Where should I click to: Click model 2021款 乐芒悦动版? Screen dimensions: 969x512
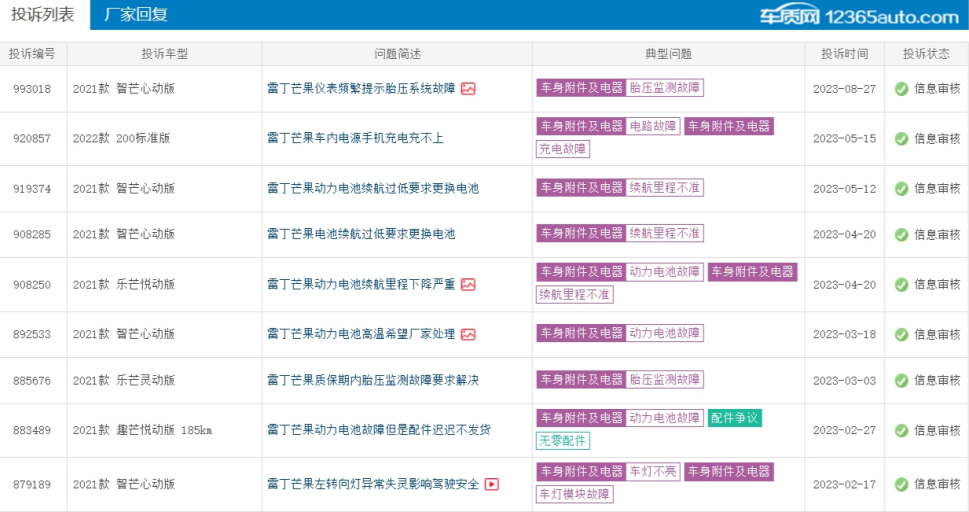pos(124,284)
